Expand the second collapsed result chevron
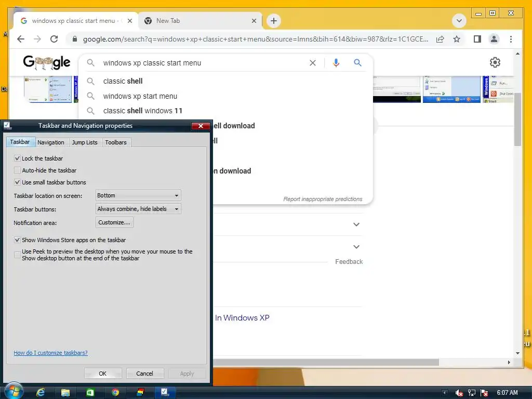532x399 pixels. coord(356,247)
